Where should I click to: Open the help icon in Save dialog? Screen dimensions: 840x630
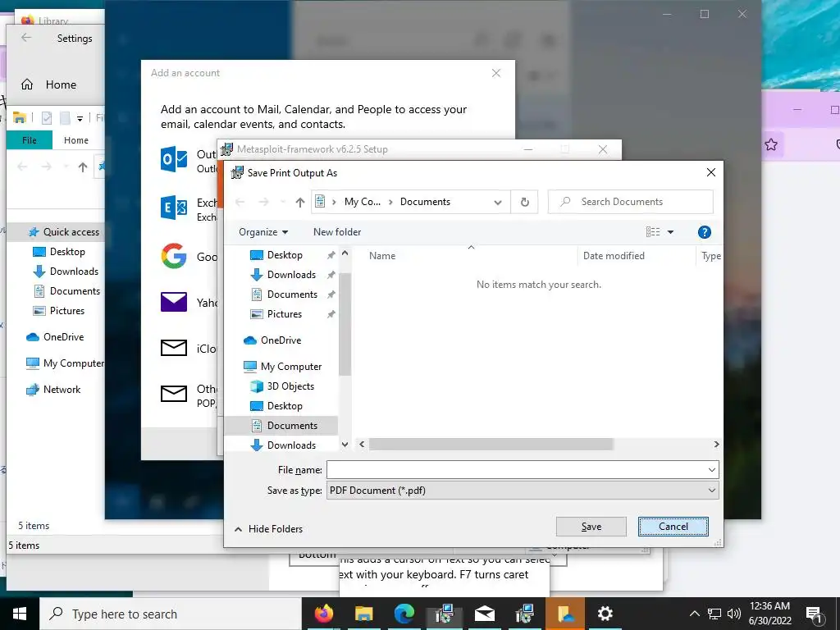coord(704,232)
